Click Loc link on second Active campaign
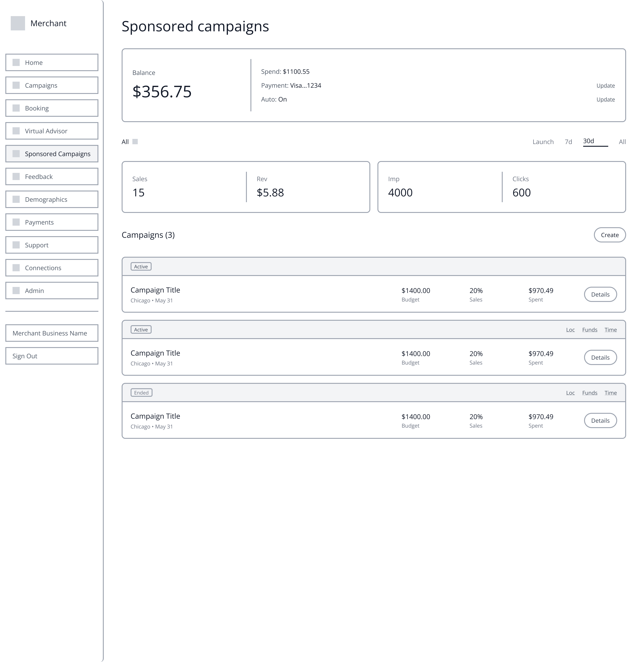 570,330
